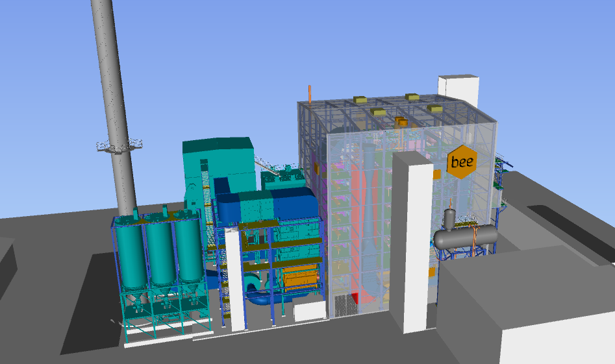
Task: Select the thin orange pipe on the roof corner
Action: click(310, 93)
